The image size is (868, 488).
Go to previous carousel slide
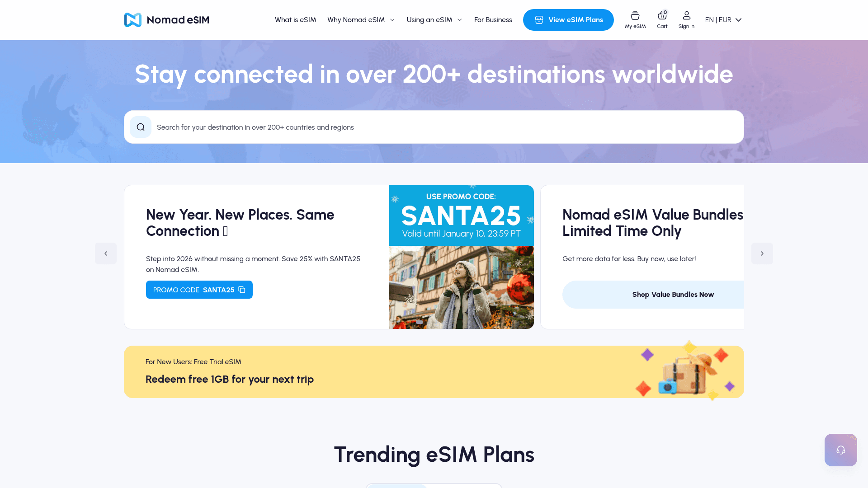pyautogui.click(x=106, y=253)
